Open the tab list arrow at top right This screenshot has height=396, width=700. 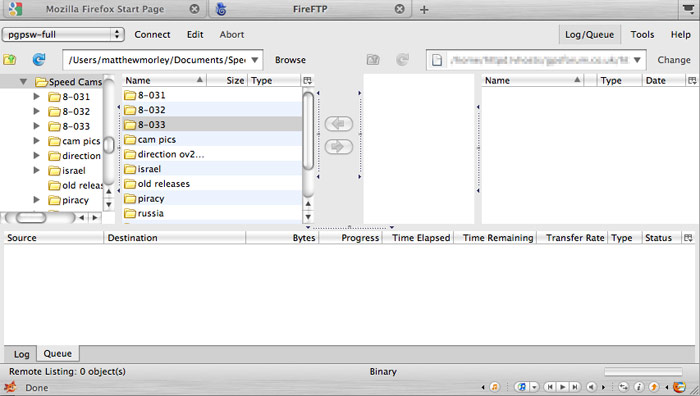(688, 8)
